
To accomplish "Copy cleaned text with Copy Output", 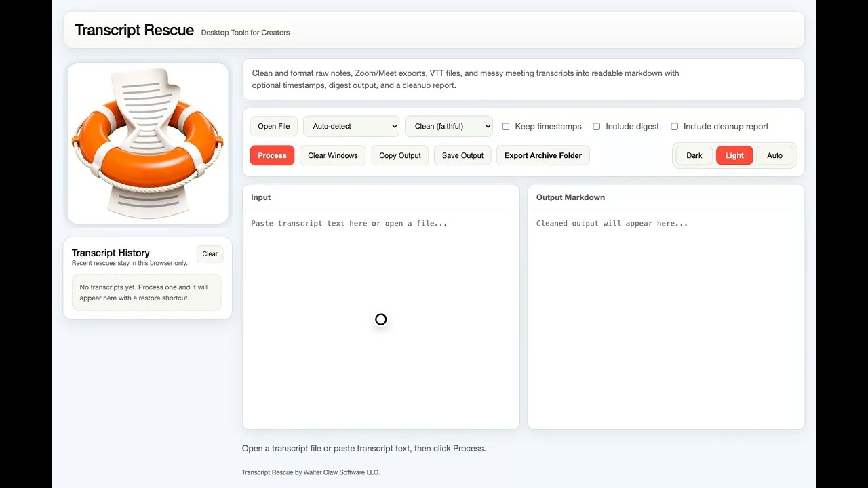I will pos(400,155).
